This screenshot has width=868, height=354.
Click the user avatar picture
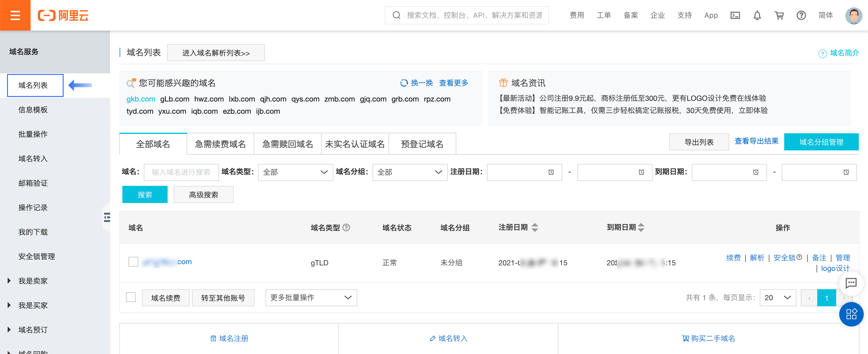coord(853,16)
